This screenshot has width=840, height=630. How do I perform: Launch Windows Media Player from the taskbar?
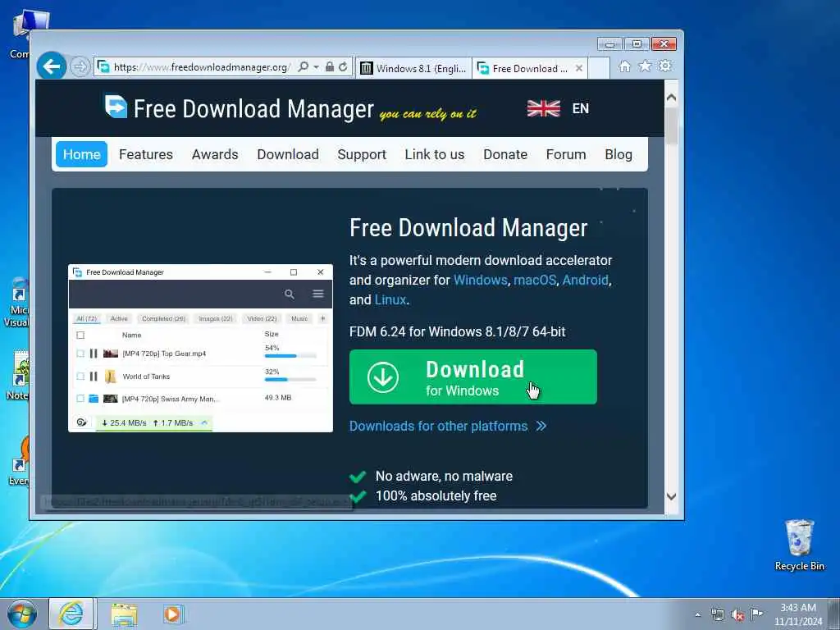172,614
